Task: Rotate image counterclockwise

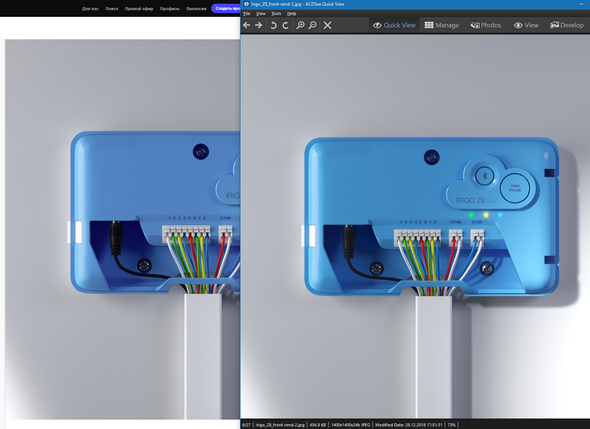Action: [x=274, y=25]
